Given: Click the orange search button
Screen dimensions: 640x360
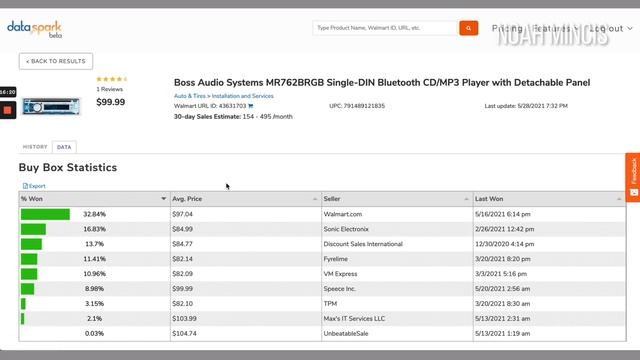Looking at the screenshot, I should (469, 28).
